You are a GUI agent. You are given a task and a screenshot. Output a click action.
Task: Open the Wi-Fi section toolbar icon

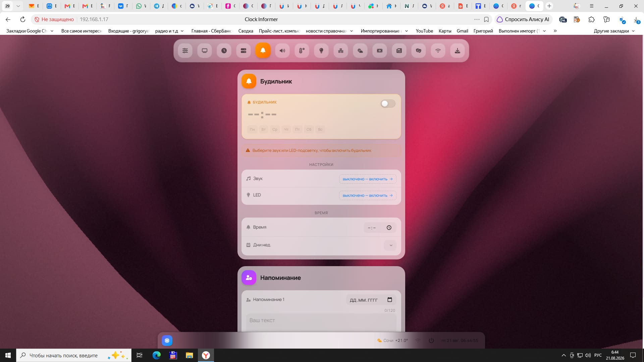click(x=438, y=51)
